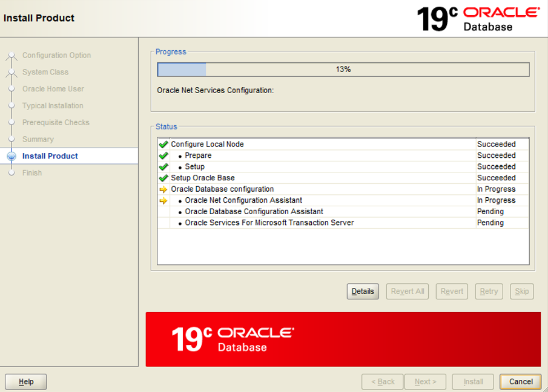Click the Revert All button
548x392 pixels.
point(407,291)
